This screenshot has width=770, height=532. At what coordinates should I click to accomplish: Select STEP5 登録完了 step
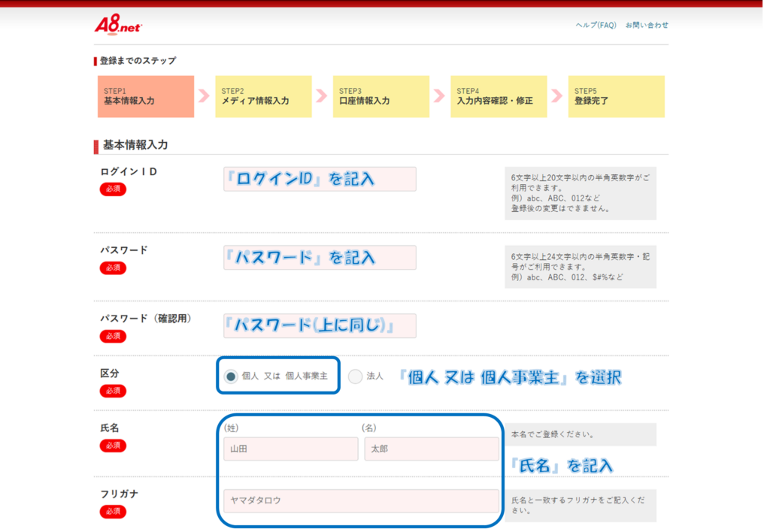(x=616, y=96)
